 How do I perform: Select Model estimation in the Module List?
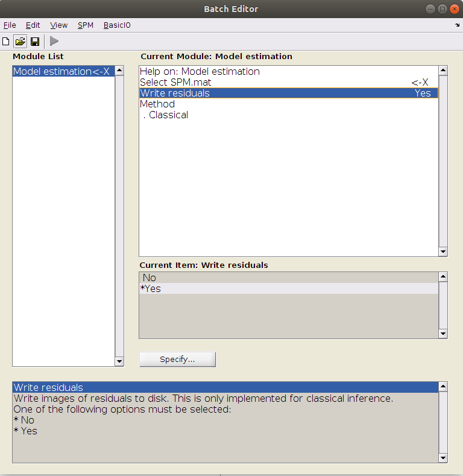pyautogui.click(x=64, y=71)
